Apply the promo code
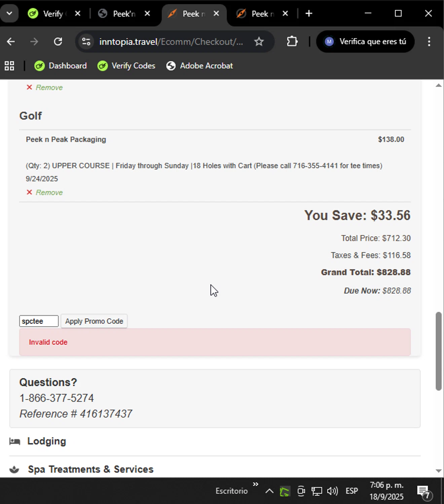The height and width of the screenshot is (504, 444). pos(94,321)
